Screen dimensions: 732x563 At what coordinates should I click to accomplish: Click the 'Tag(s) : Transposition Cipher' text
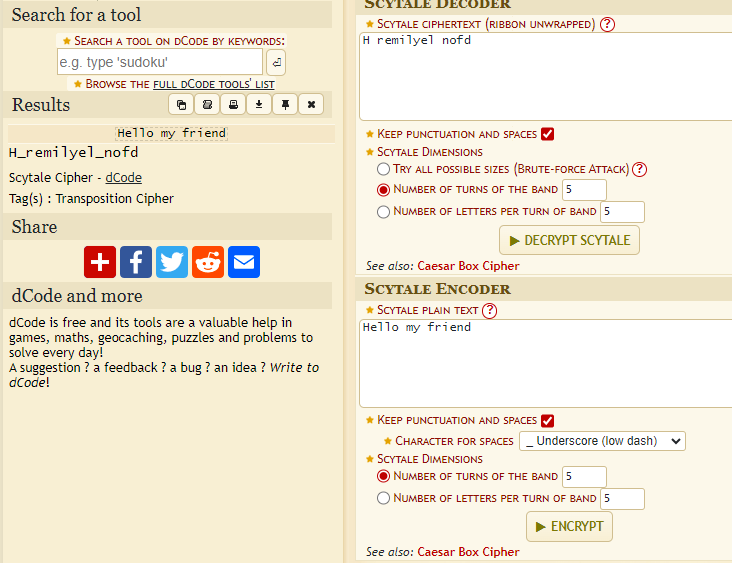91,199
